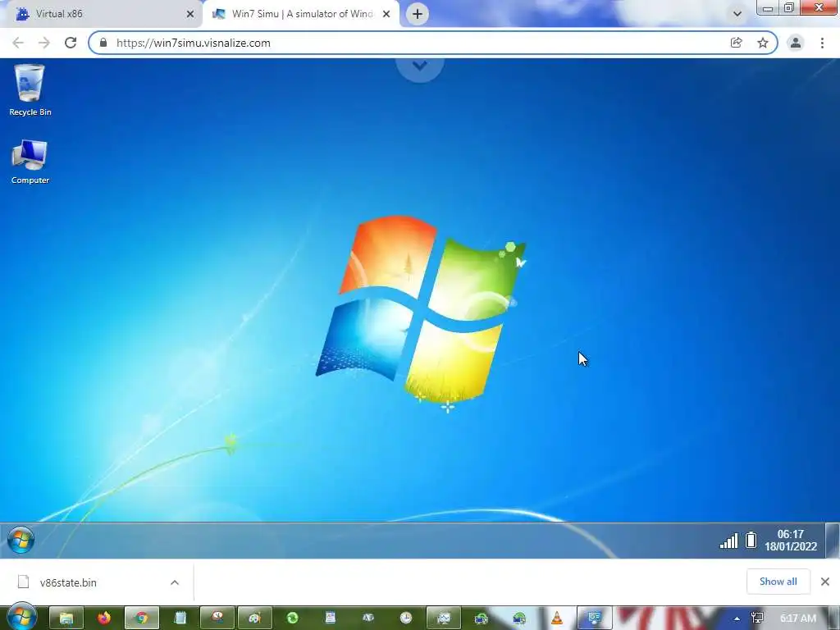This screenshot has width=840, height=630.
Task: Click the simulator's battery icon
Action: [751, 540]
